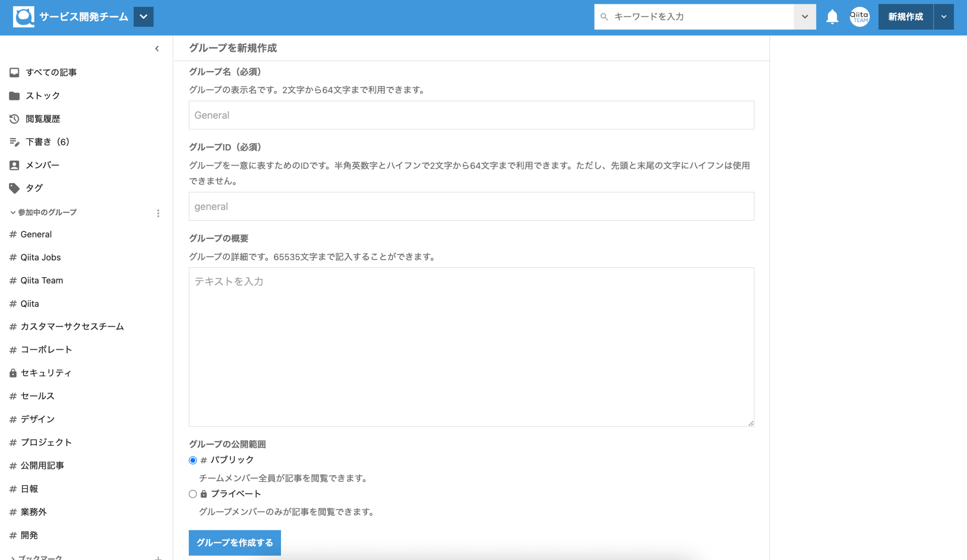Open the タグ tag icon
Image resolution: width=967 pixels, height=560 pixels.
[x=14, y=188]
